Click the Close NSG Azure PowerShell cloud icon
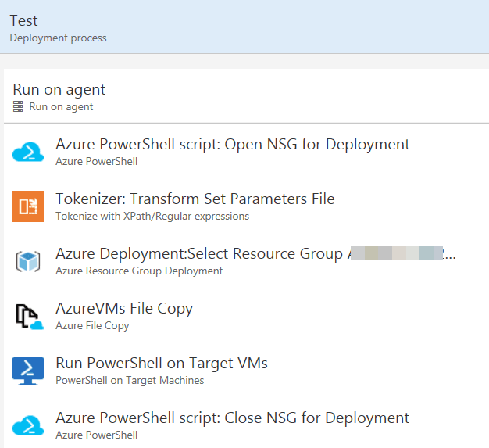This screenshot has height=448, width=489. pos(28,425)
